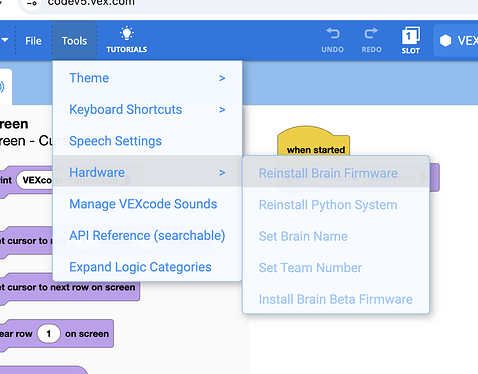Click the Hardware submenu arrow

(x=222, y=173)
